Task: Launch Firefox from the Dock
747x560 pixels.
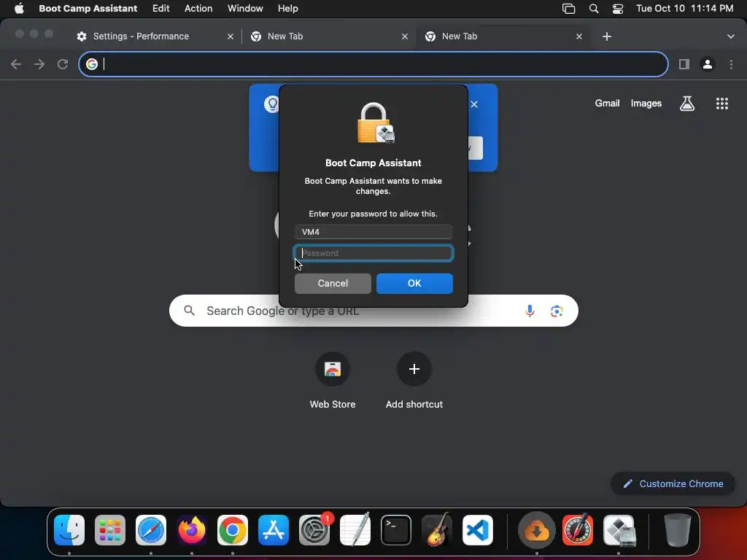Action: (x=192, y=530)
